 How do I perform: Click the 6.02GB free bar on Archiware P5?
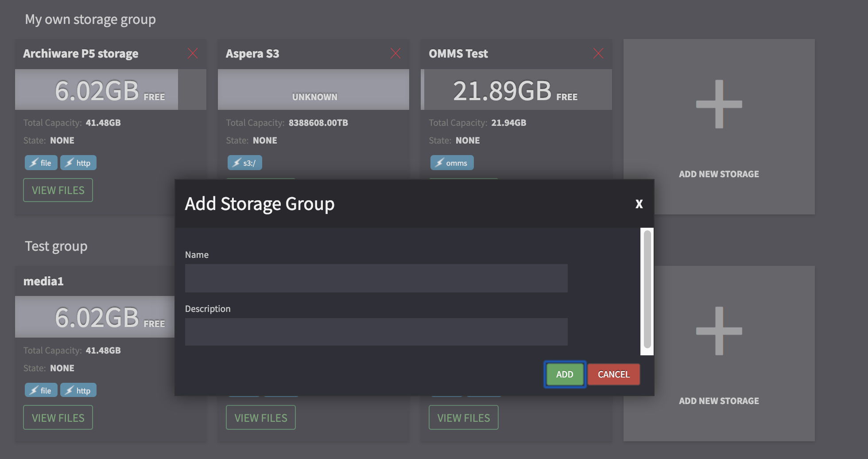coord(111,89)
